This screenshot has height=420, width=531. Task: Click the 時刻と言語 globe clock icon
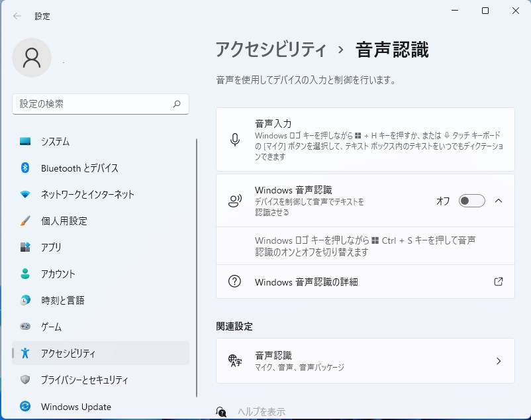tap(25, 299)
